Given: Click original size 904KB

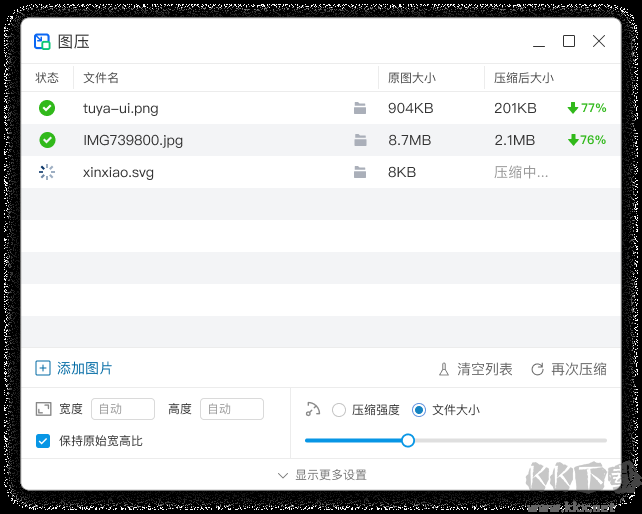Looking at the screenshot, I should pos(411,108).
